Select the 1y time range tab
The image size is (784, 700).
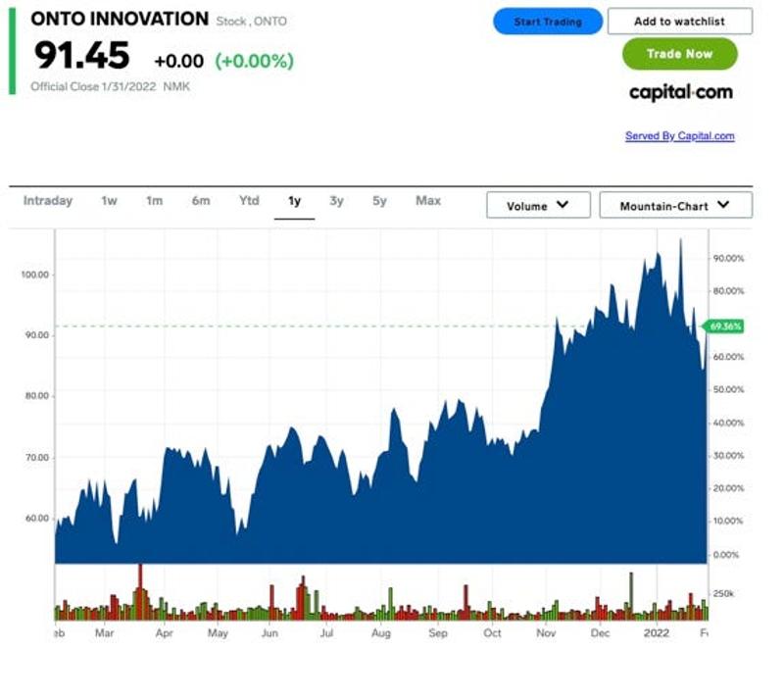[294, 201]
